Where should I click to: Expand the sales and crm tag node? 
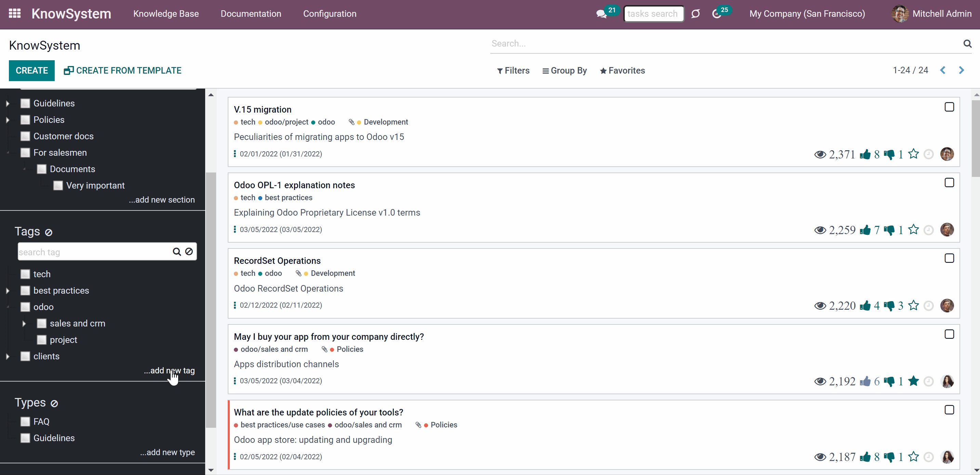pos(24,323)
